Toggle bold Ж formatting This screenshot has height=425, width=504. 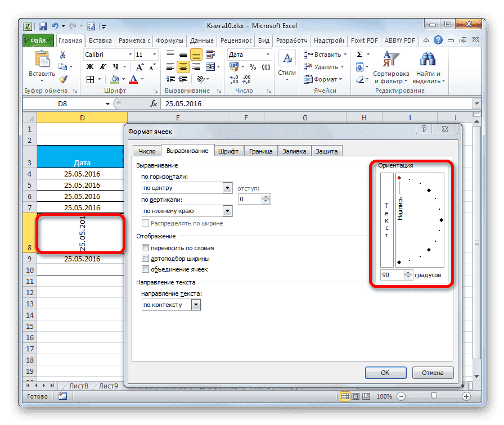tap(89, 67)
